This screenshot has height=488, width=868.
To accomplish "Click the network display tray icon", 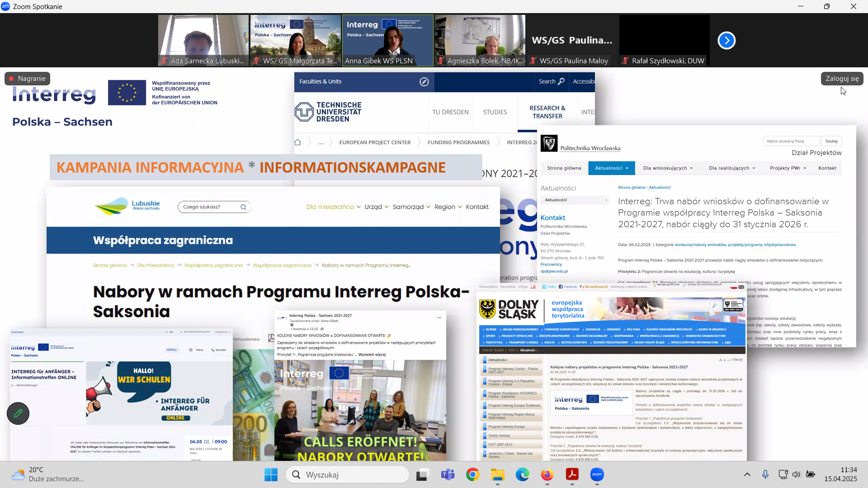I will [783, 474].
